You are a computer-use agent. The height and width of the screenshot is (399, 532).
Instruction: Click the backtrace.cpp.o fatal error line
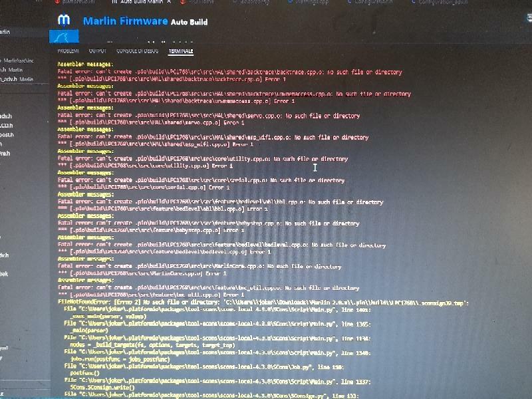pos(229,72)
